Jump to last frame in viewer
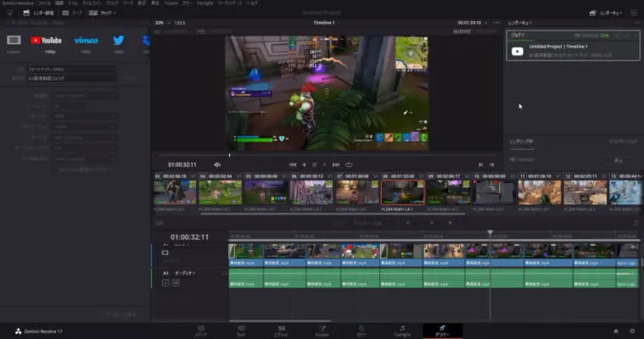This screenshot has width=644, height=339. (x=336, y=164)
